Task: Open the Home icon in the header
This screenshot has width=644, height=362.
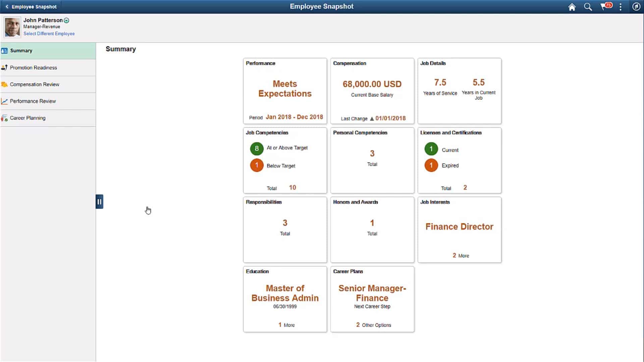Action: coord(572,7)
